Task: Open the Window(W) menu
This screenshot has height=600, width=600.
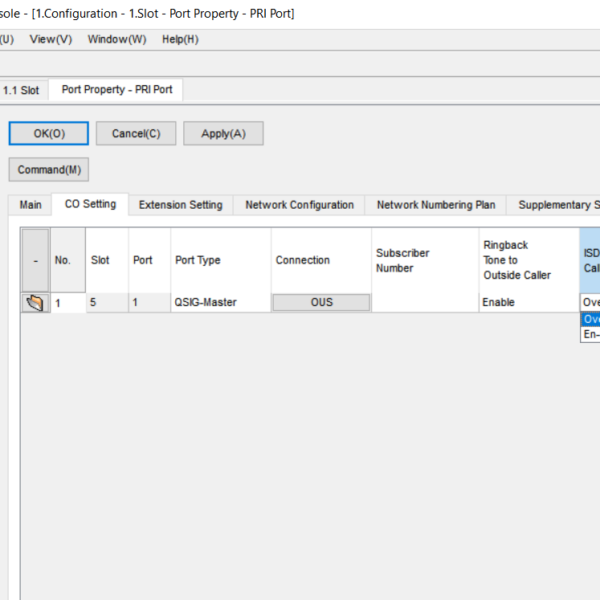Action: click(x=116, y=39)
